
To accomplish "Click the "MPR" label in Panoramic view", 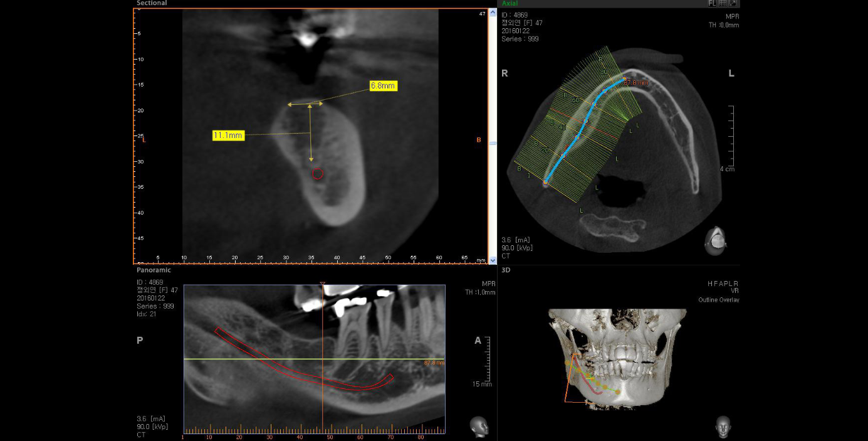I will pyautogui.click(x=489, y=284).
